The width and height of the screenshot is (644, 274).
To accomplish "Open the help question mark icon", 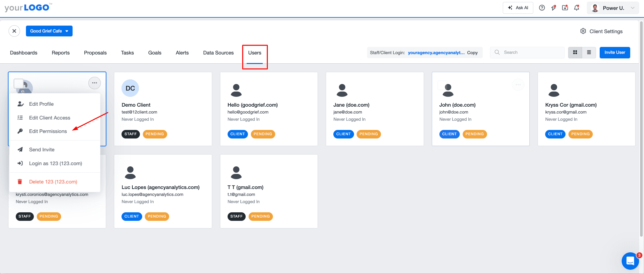I will pyautogui.click(x=542, y=8).
